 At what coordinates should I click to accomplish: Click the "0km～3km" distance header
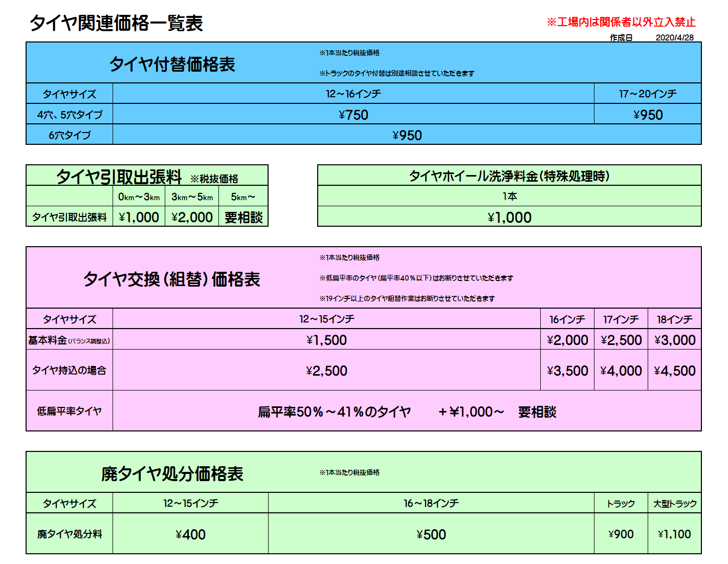point(139,197)
